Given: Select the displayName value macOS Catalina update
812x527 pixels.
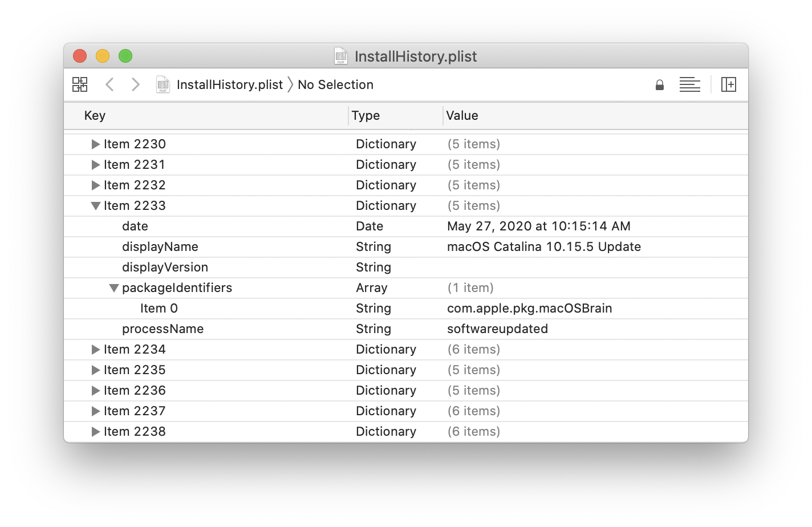Looking at the screenshot, I should pos(543,247).
